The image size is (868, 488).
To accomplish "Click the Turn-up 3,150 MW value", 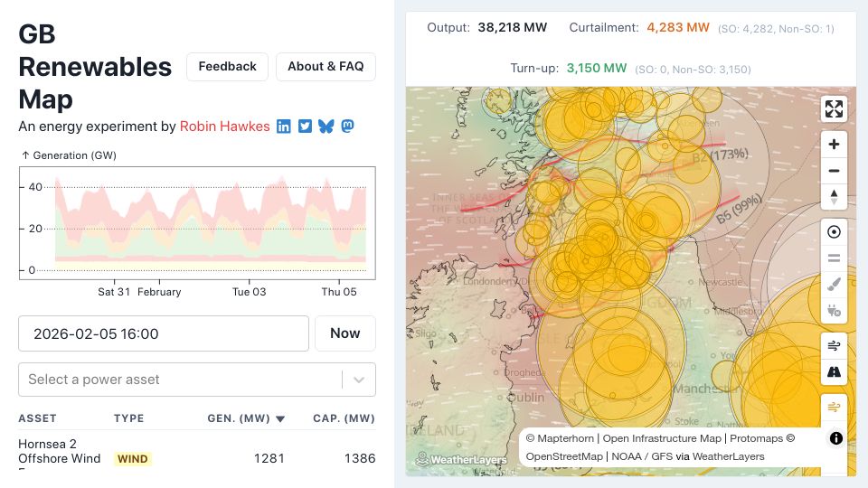I will click(596, 68).
